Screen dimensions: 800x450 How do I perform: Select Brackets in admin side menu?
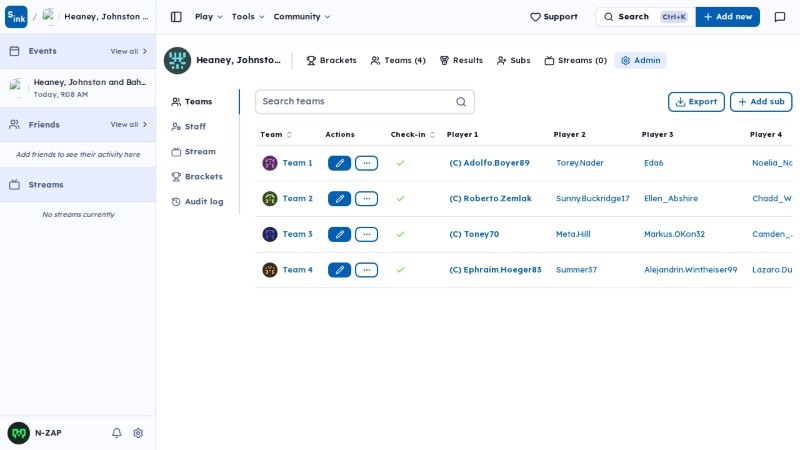point(197,177)
